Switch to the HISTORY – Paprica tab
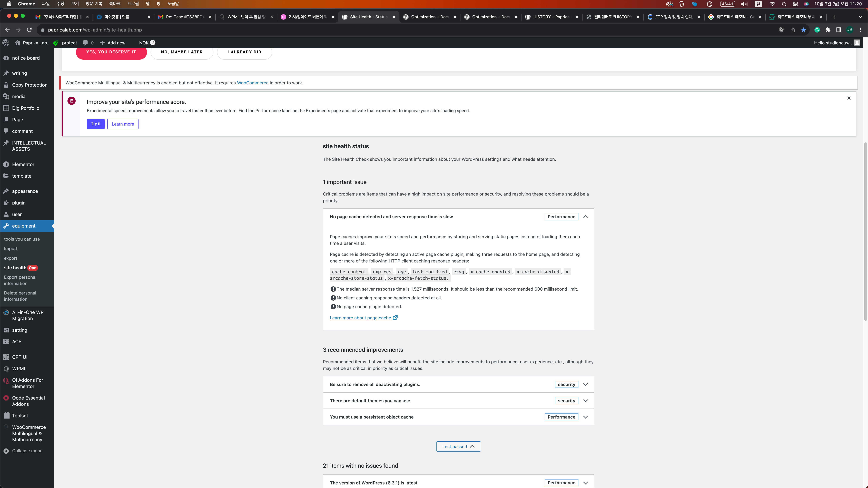The height and width of the screenshot is (488, 868). coord(551,17)
